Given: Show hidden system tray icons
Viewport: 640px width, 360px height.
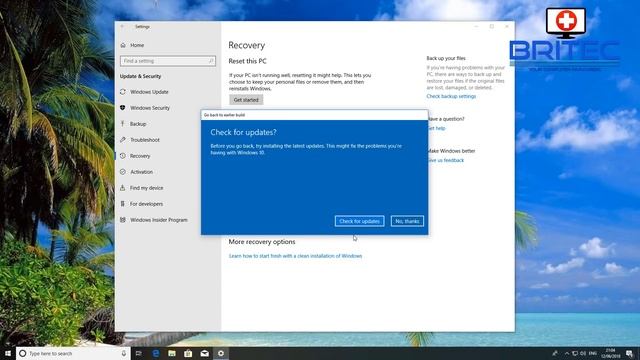Looking at the screenshot, I should click(567, 353).
